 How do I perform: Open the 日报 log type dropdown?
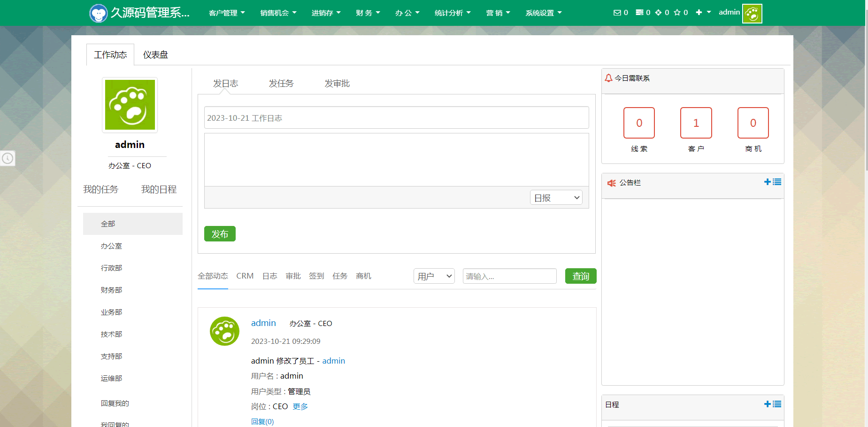[x=556, y=198]
